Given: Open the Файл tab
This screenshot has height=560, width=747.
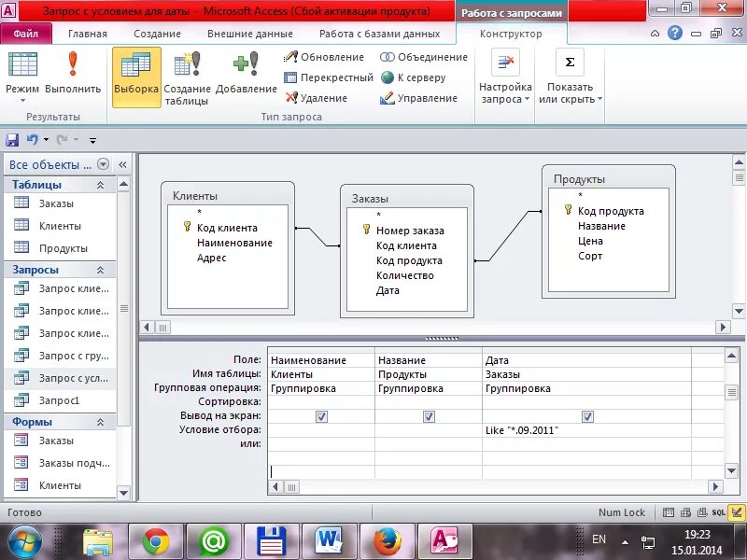Looking at the screenshot, I should click(x=26, y=34).
